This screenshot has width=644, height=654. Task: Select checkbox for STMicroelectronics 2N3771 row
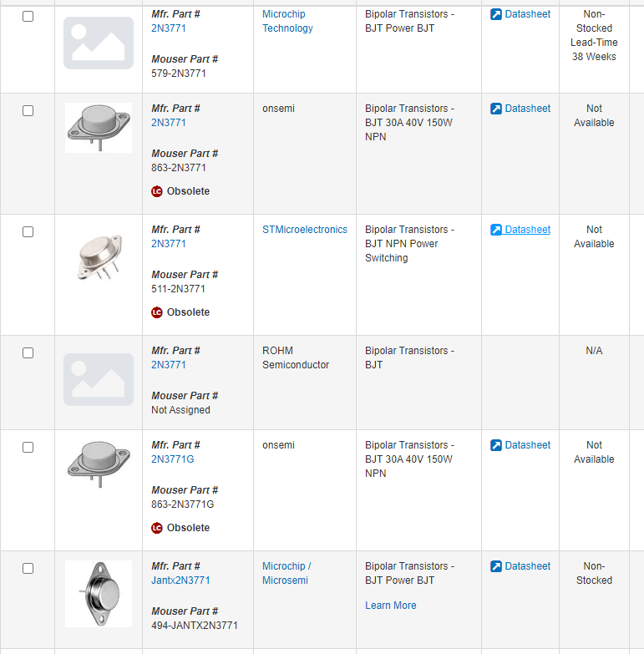(28, 231)
